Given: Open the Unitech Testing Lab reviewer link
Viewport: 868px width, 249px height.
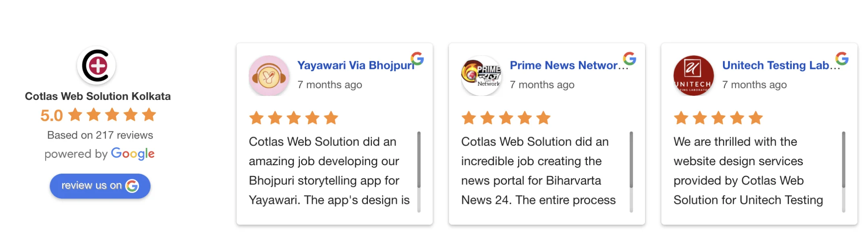Looking at the screenshot, I should (x=781, y=65).
